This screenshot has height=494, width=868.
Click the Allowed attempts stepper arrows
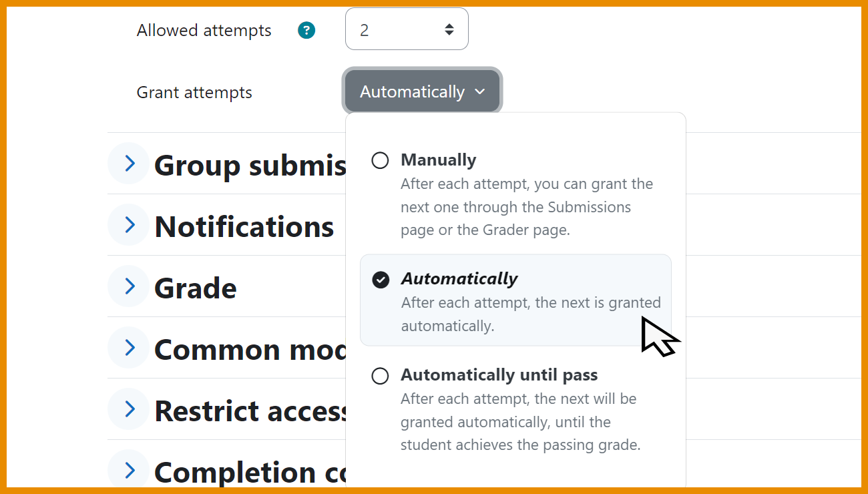pos(449,29)
